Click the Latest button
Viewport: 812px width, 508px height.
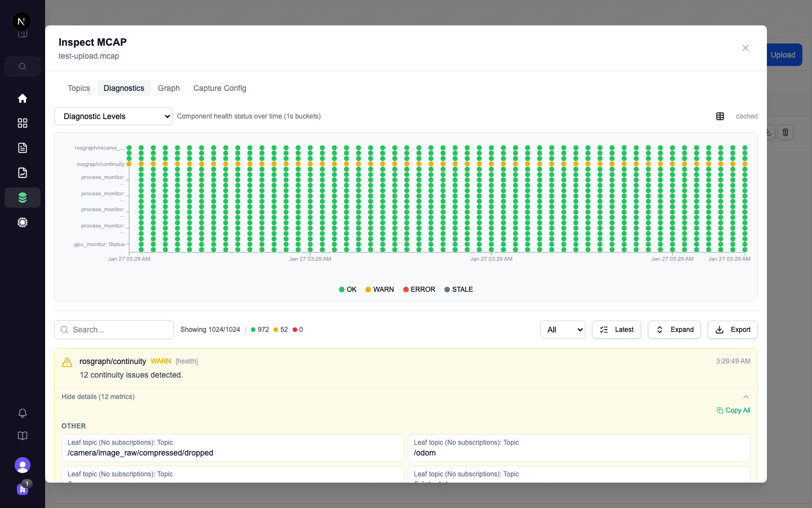coord(616,330)
